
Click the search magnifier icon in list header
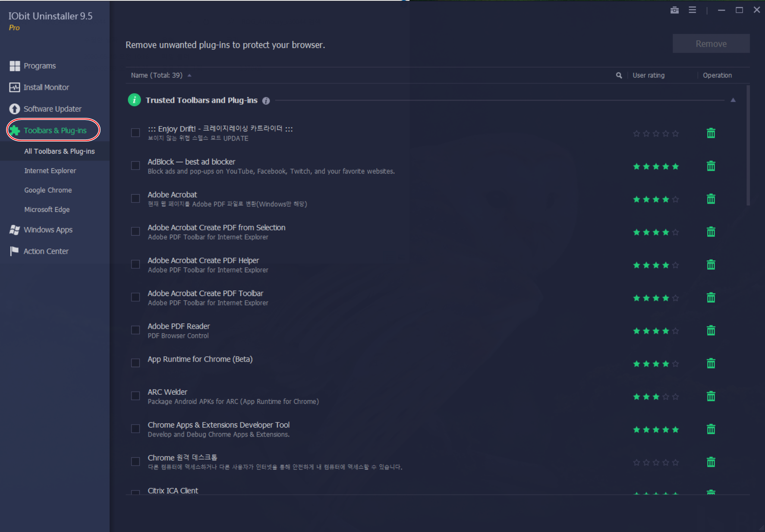[619, 75]
